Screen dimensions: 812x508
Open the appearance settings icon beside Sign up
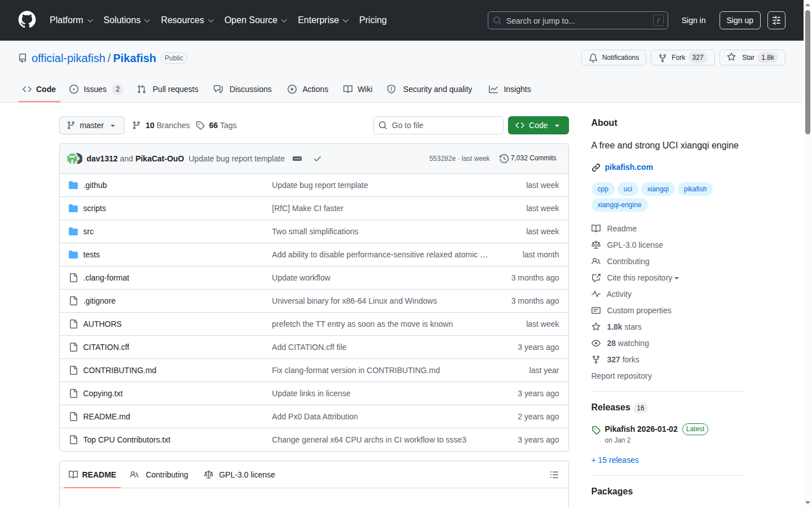[776, 20]
